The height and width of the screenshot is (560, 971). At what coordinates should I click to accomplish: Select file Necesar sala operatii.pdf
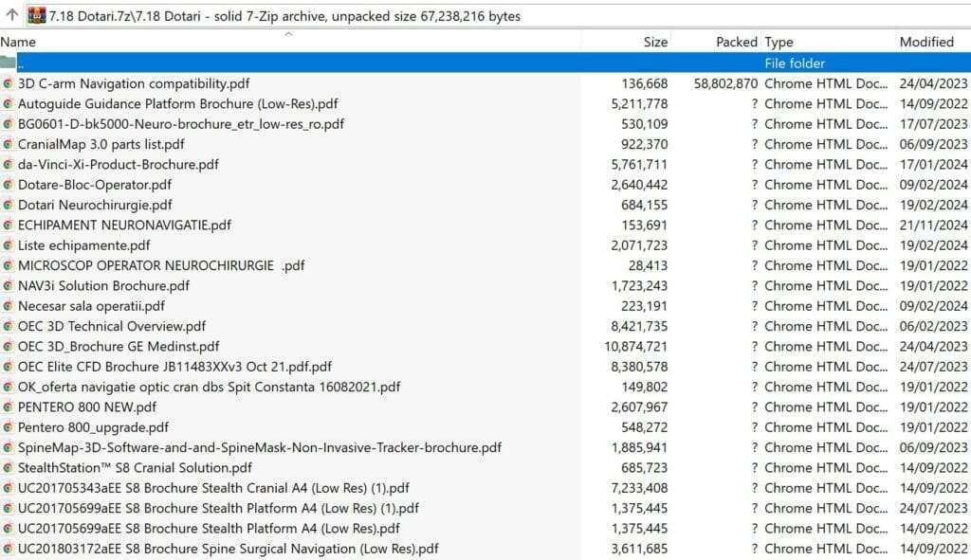pos(91,306)
